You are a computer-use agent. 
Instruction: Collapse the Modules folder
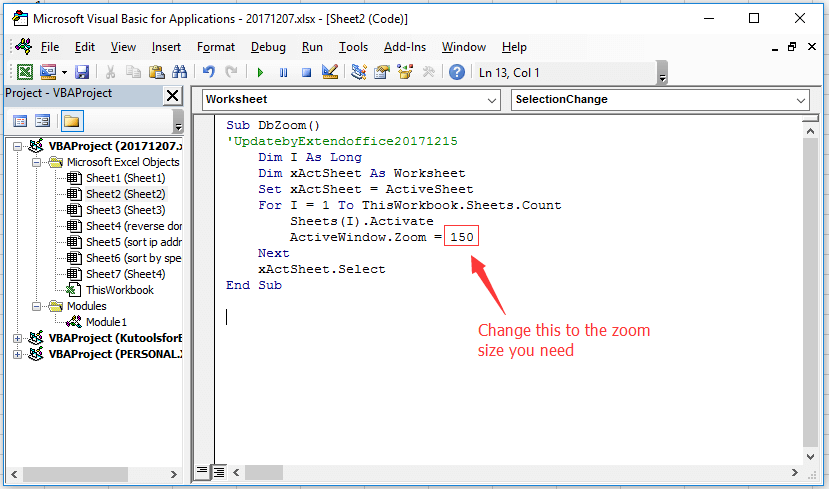(x=36, y=306)
